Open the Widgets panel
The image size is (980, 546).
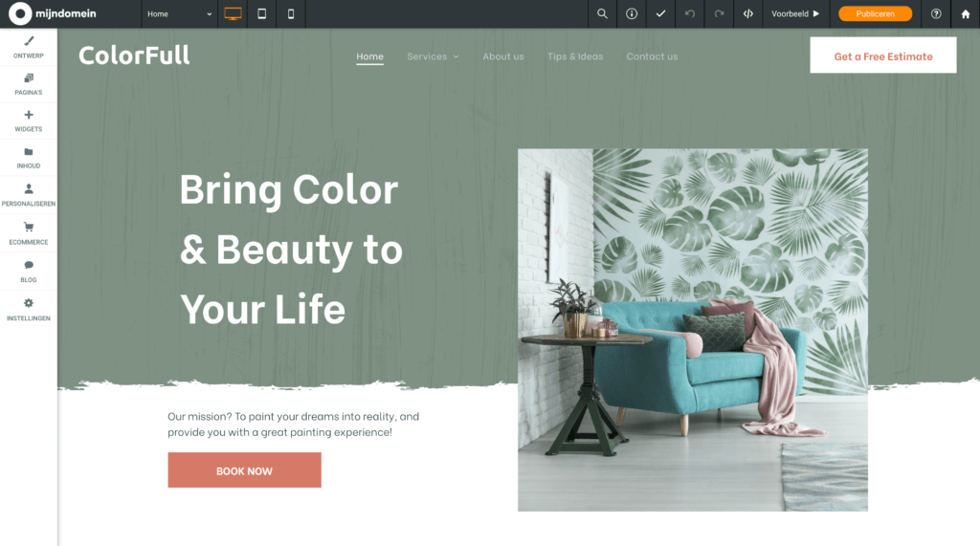tap(28, 120)
